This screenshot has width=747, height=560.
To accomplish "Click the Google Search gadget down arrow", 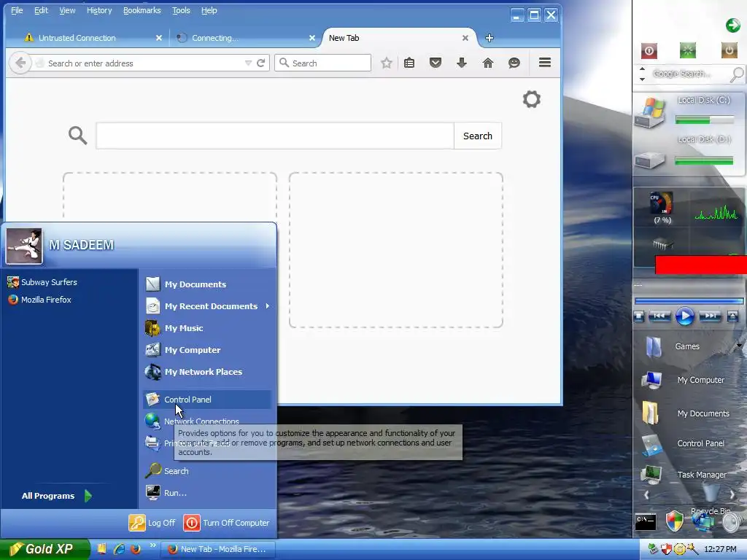I will pos(642,79).
